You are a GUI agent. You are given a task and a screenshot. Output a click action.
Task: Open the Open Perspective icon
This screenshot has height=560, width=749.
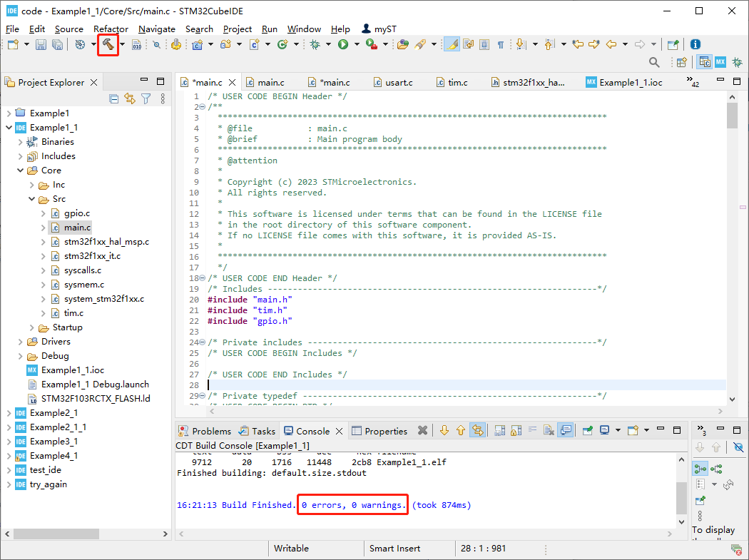(x=682, y=62)
